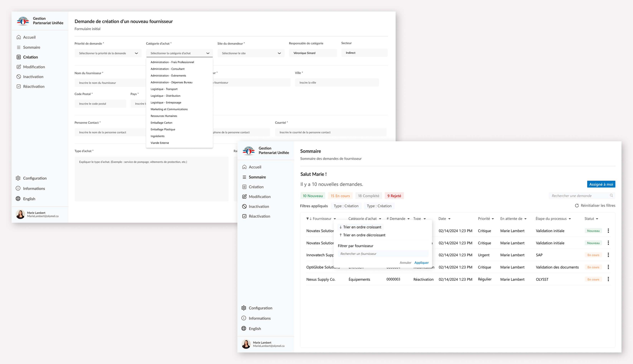Screen dimensions: 633x364
Task: Filter by the 15 En cours chip
Action: click(x=340, y=196)
